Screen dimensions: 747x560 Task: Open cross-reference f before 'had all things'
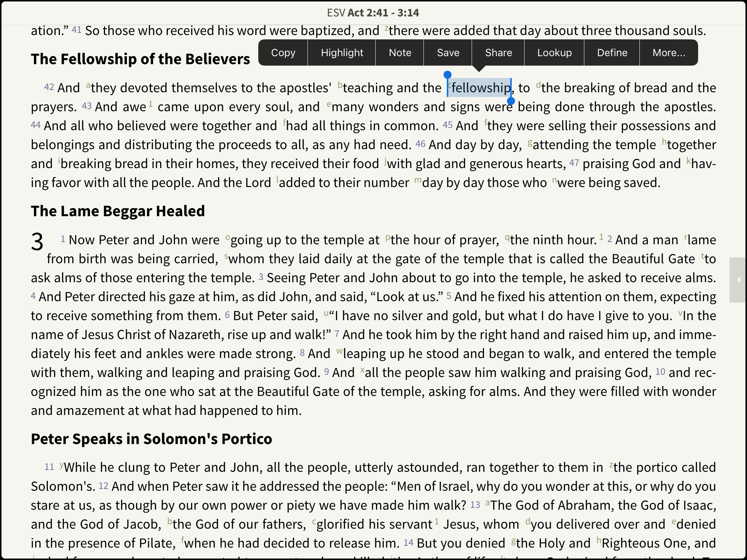[285, 122]
